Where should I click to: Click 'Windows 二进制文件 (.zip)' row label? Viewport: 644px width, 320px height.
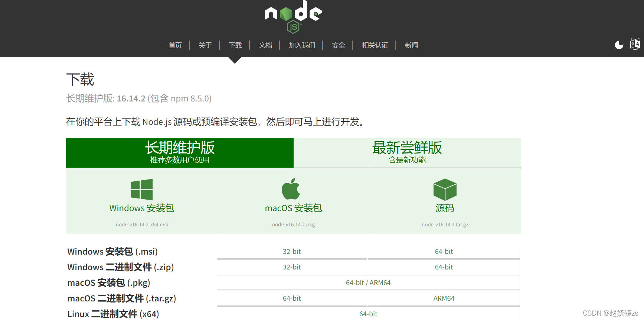pyautogui.click(x=121, y=267)
